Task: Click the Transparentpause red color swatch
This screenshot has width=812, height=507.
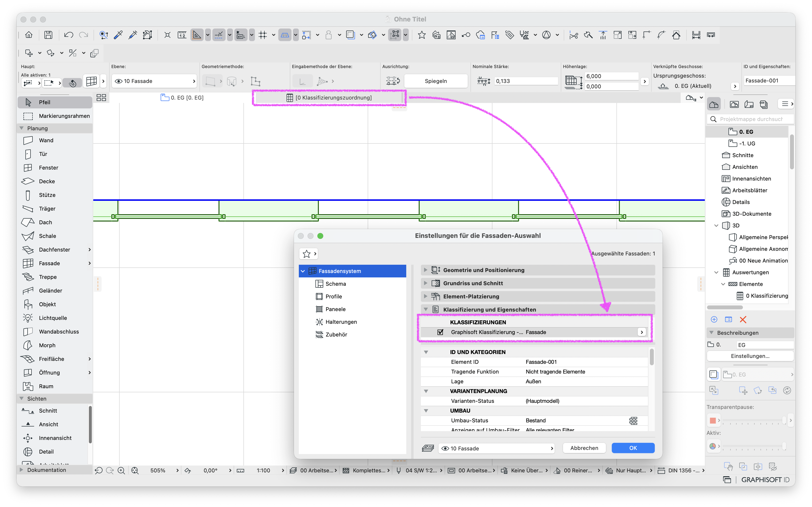Action: [x=713, y=420]
